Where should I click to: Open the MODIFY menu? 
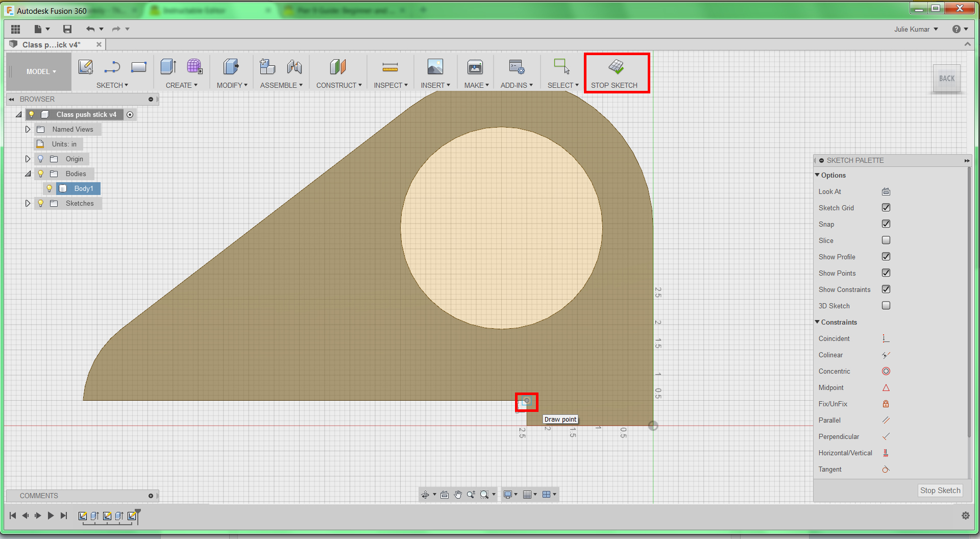(232, 85)
